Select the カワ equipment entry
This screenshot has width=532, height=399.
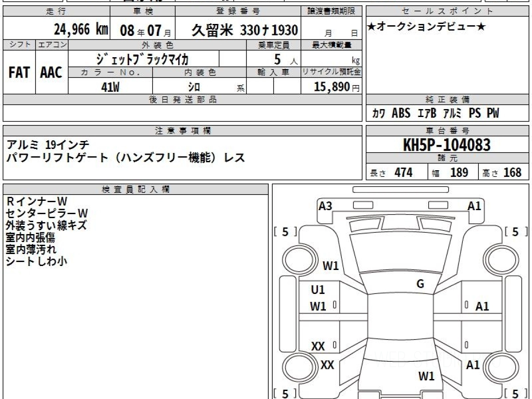click(x=379, y=113)
